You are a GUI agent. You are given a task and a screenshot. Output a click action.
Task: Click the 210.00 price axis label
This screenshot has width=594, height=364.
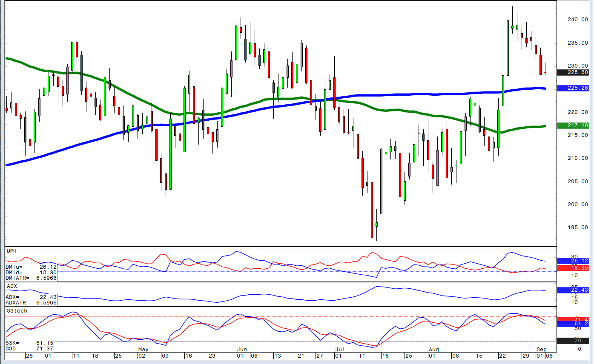[x=578, y=158]
